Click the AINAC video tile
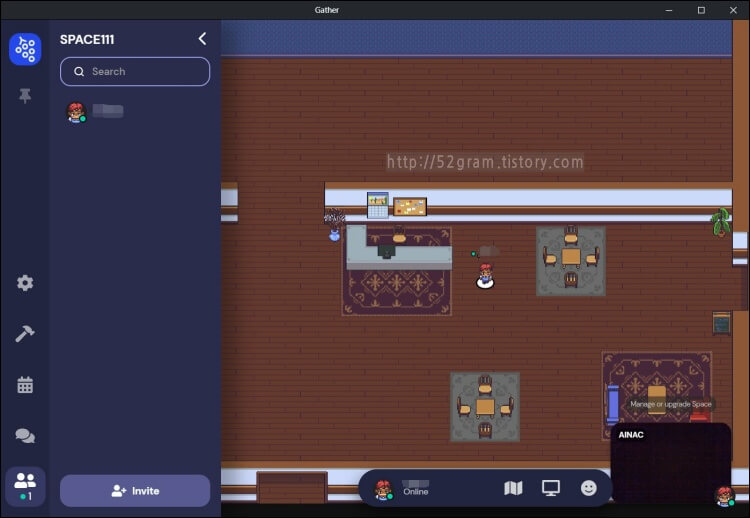Screen dimensions: 750x518 tap(671, 463)
